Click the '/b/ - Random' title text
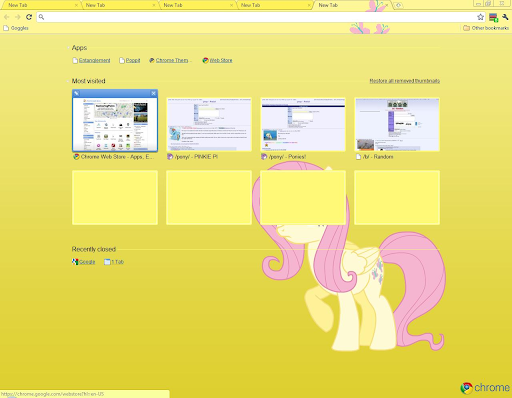Image resolution: width=512 pixels, height=398 pixels. tap(378, 157)
